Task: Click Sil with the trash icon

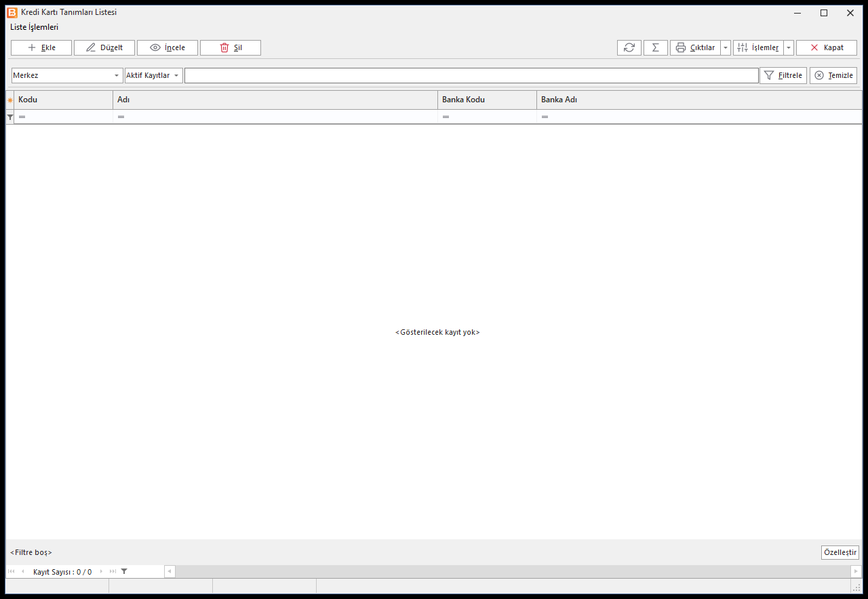Action: (231, 47)
